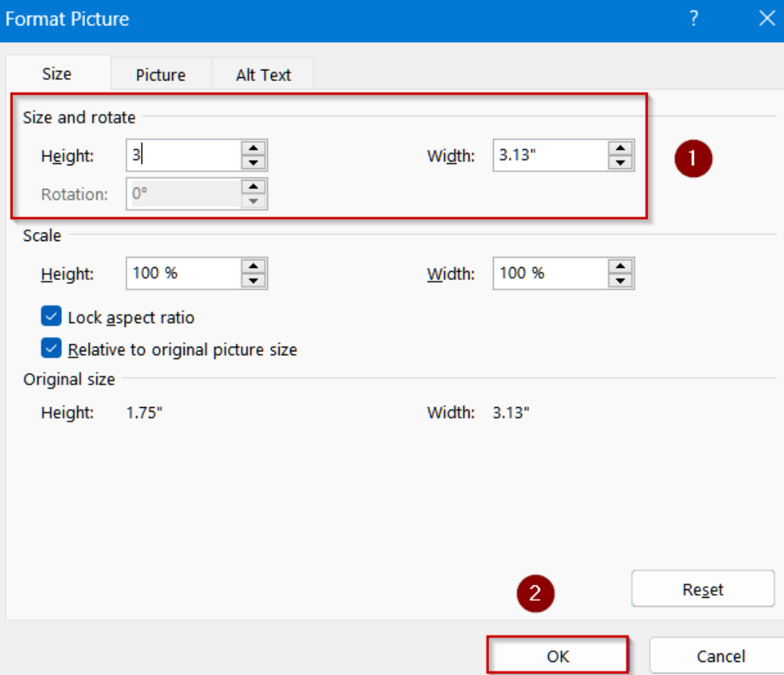Click Cancel to discard changes
This screenshot has height=675, width=784.
(720, 655)
